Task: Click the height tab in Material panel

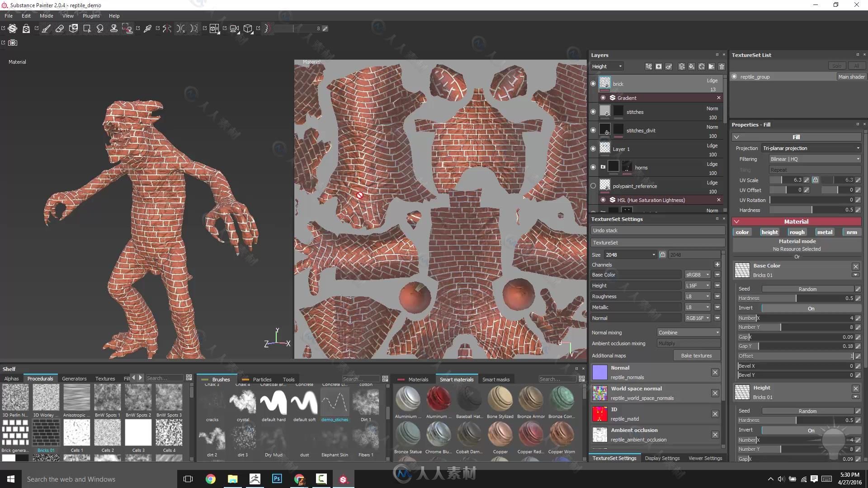Action: [769, 232]
